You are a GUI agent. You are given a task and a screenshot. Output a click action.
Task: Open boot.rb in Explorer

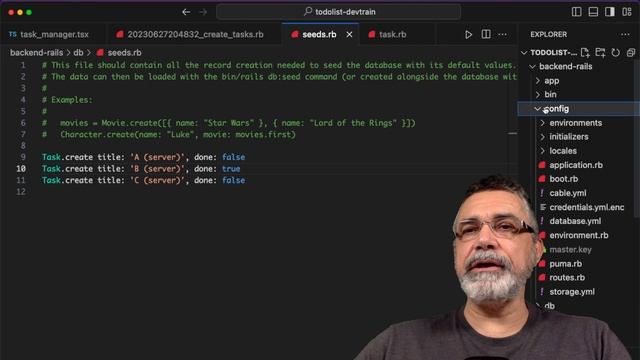pyautogui.click(x=563, y=179)
